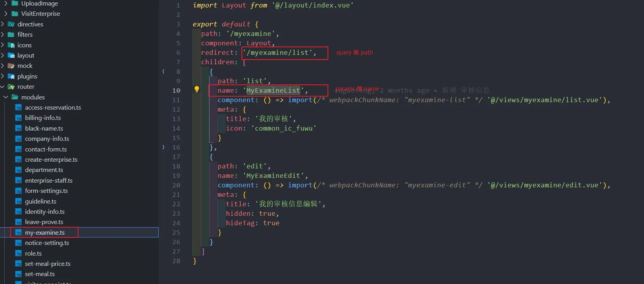
Task: Open enterprise-staff.ts file
Action: tap(49, 181)
